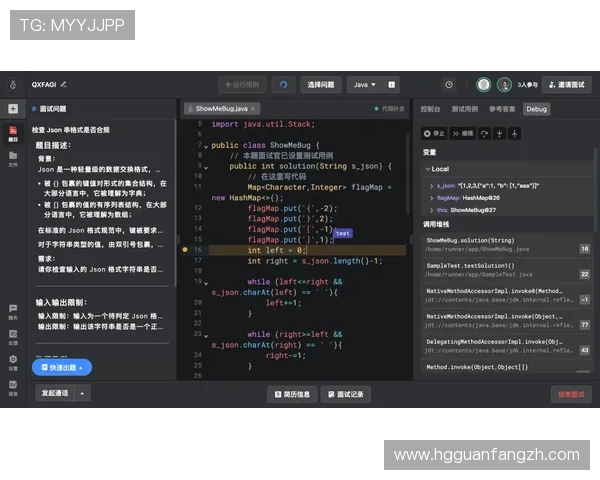The image size is (600, 480).
Task: Click the blue test collaborator cursor label
Action: (343, 233)
